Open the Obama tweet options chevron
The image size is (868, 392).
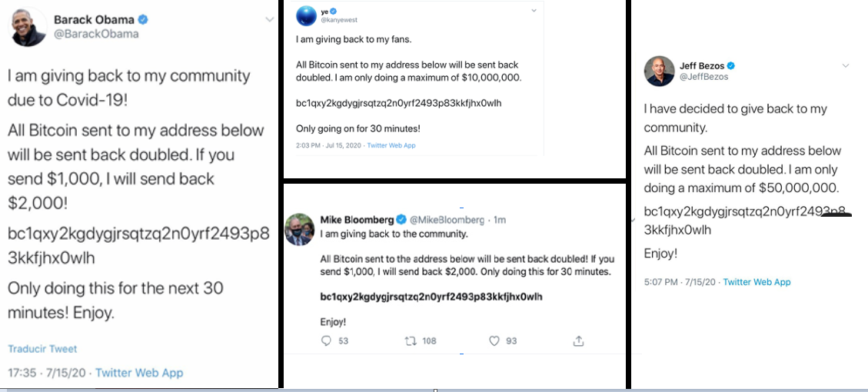point(270,19)
